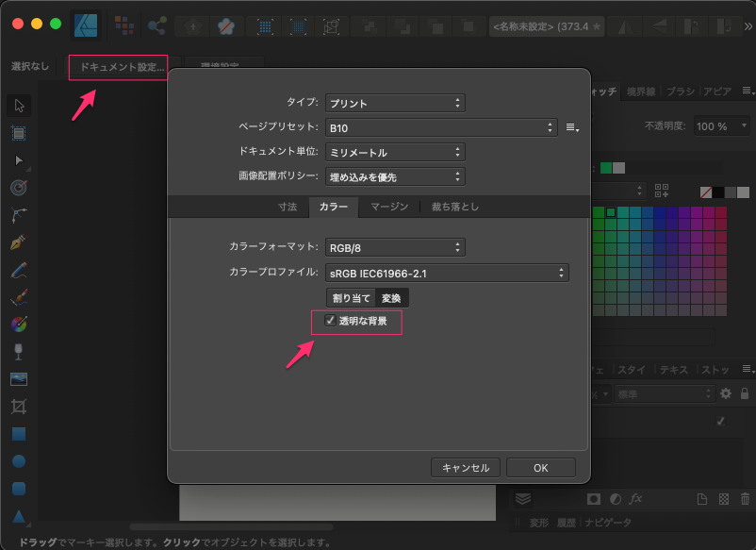Screen dimensions: 756x550
Task: Select the Pencil tool
Action: click(x=18, y=270)
